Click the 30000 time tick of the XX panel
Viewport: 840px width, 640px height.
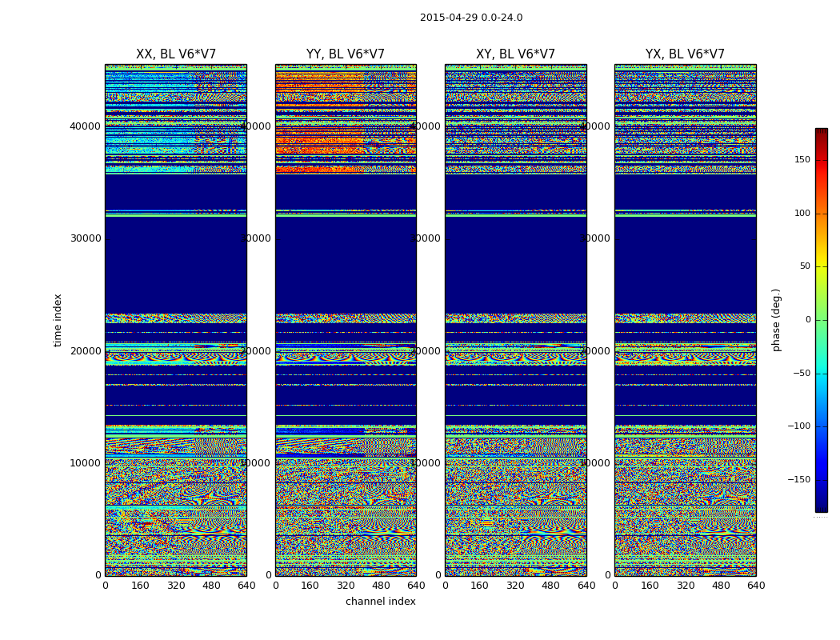[85, 238]
